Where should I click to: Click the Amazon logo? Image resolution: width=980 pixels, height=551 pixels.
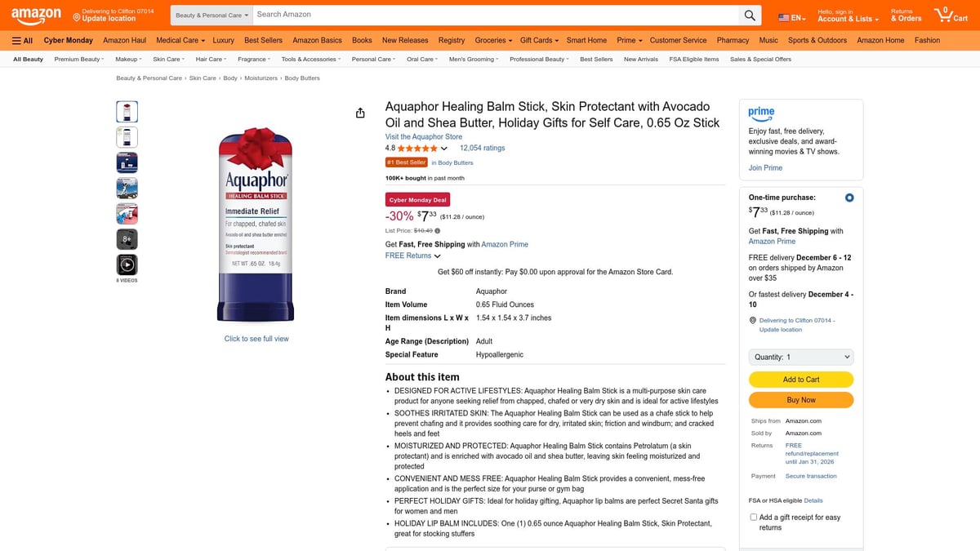click(36, 15)
